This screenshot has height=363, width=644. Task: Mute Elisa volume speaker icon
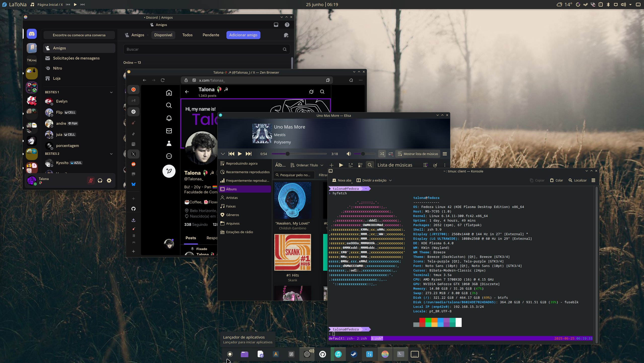(349, 154)
